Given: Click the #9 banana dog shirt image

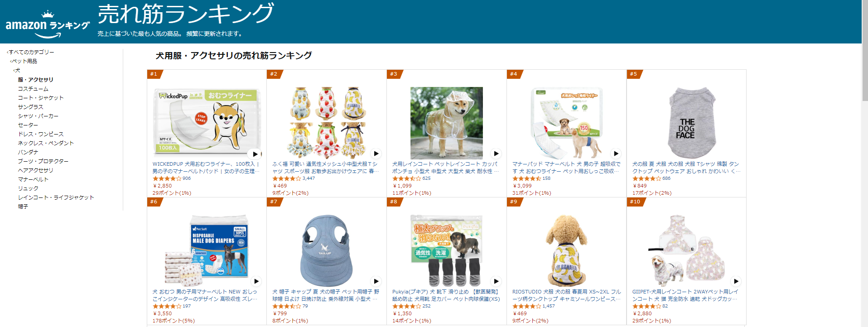Looking at the screenshot, I should click(566, 250).
